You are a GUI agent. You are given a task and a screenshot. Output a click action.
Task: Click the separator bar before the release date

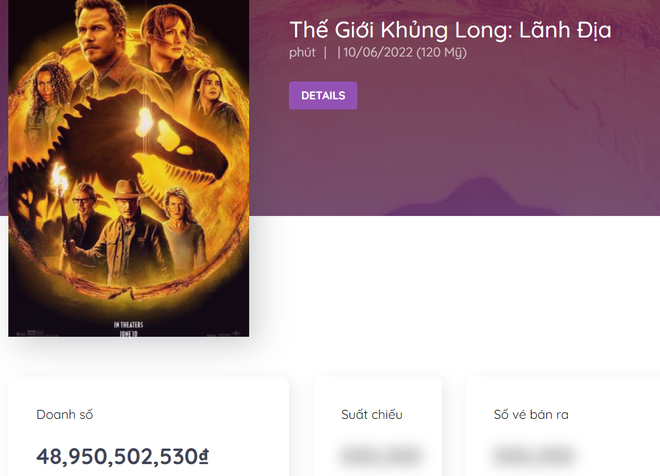tap(338, 53)
